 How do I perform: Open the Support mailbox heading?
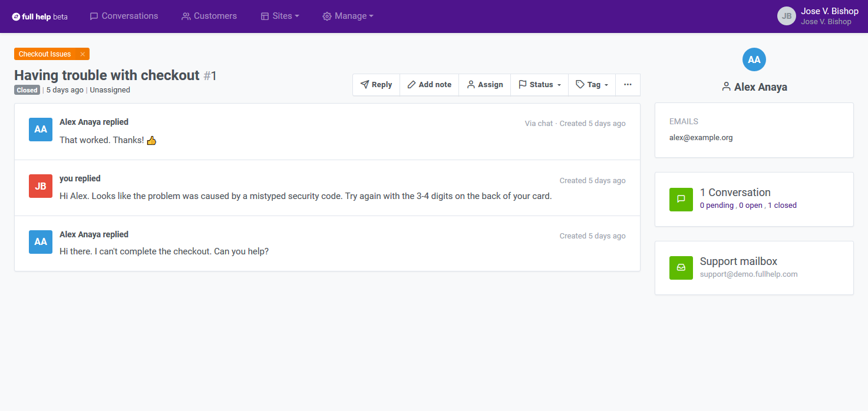(x=739, y=261)
